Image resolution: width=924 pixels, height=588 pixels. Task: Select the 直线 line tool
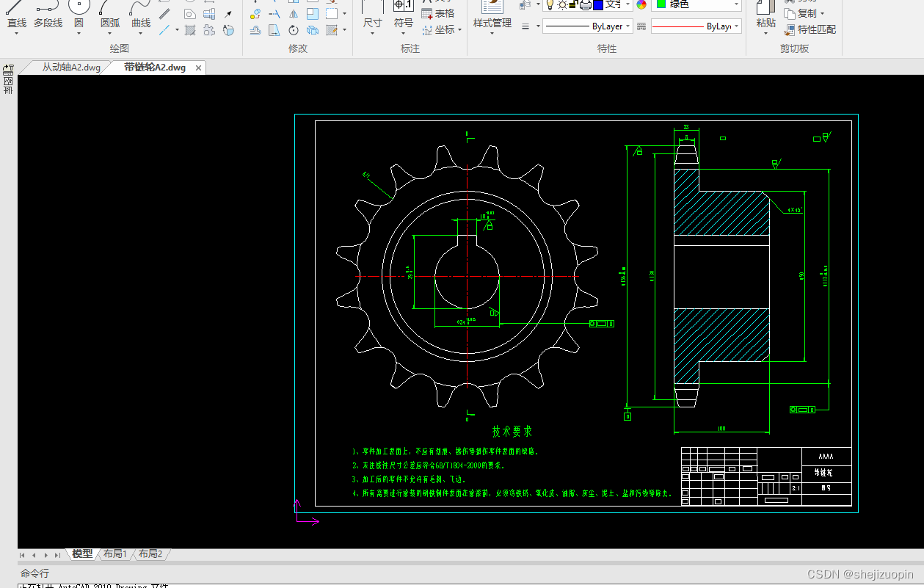[16, 15]
